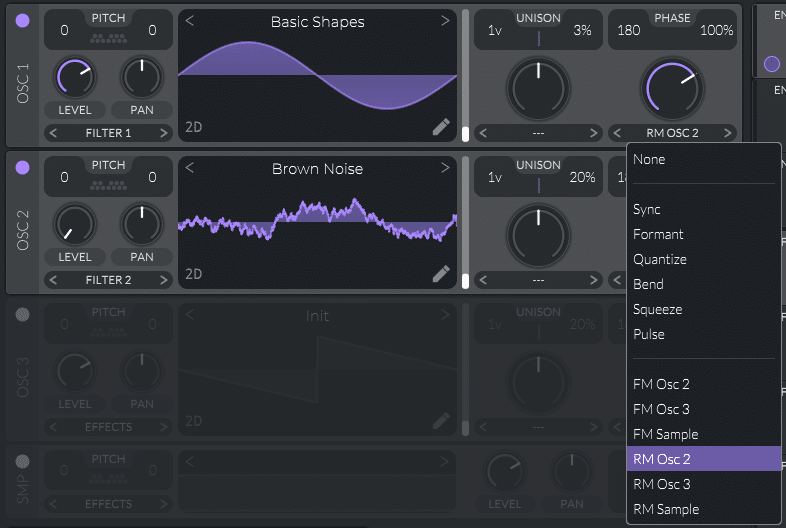
Task: Open OSC 1 spectral morph type selector
Action: 538,133
